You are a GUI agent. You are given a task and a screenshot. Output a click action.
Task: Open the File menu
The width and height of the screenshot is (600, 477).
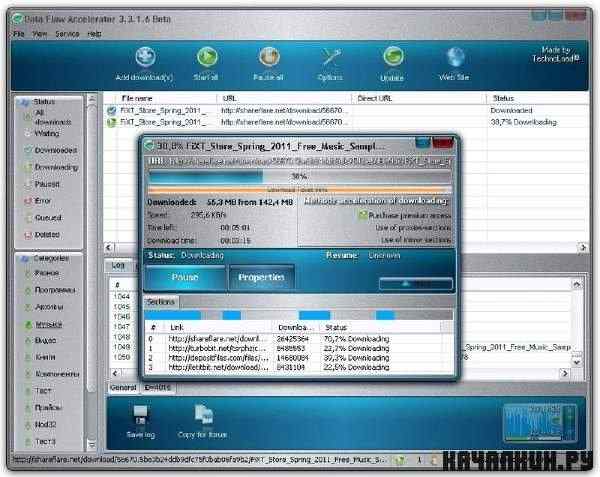click(18, 34)
